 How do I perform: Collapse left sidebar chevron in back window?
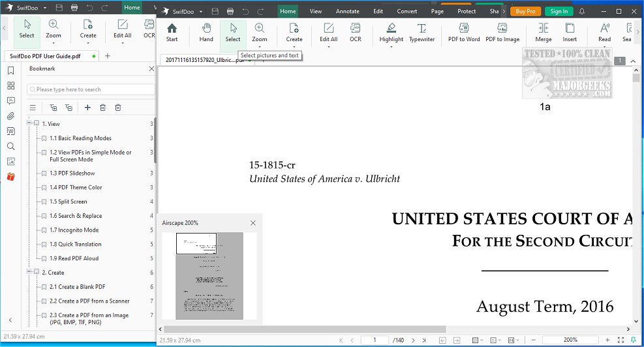(10, 320)
